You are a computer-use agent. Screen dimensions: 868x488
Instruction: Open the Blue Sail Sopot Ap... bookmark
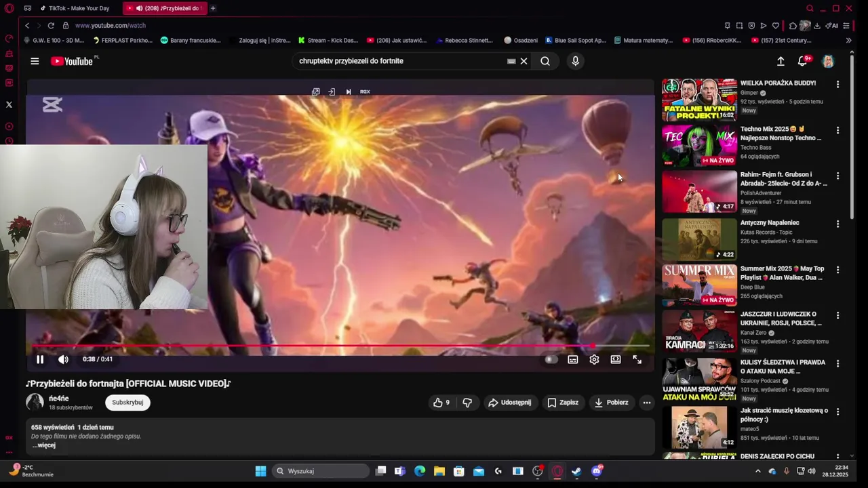[x=576, y=41]
